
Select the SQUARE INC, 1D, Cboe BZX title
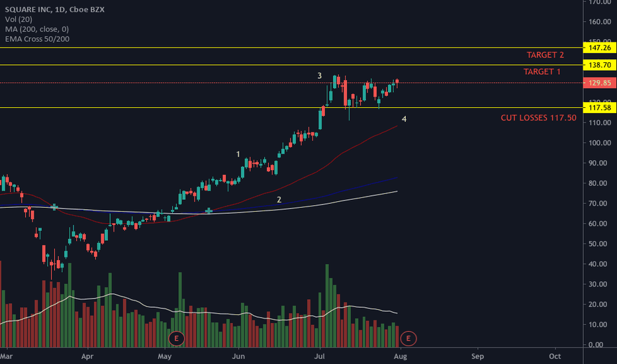pos(55,9)
